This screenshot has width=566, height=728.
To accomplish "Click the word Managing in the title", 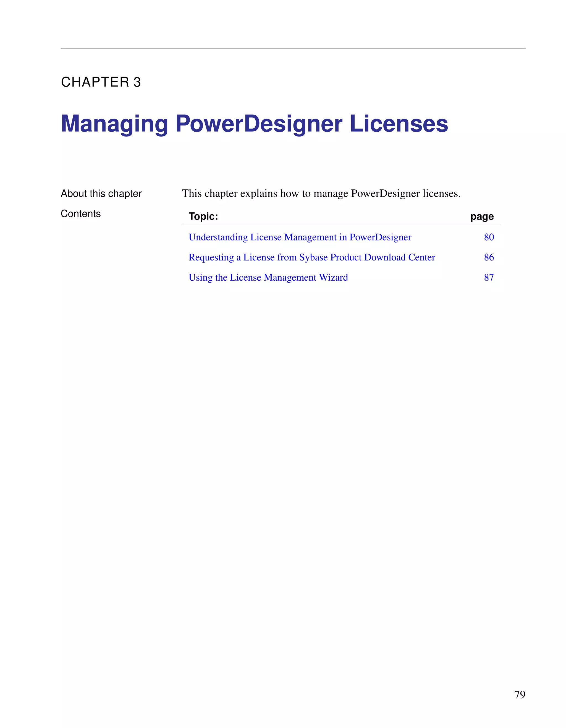I will coord(114,124).
